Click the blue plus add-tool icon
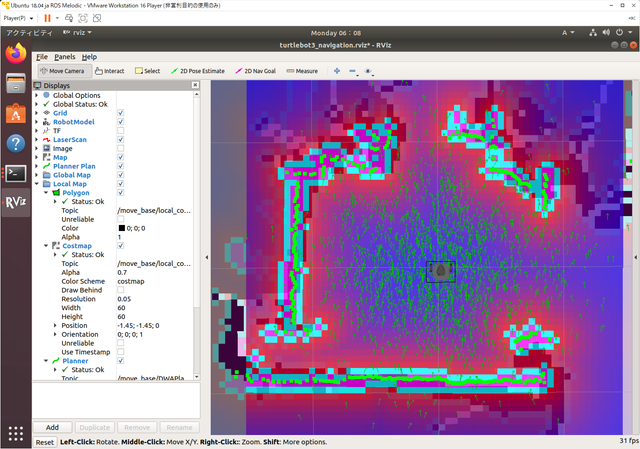This screenshot has height=449, width=640. tap(337, 71)
